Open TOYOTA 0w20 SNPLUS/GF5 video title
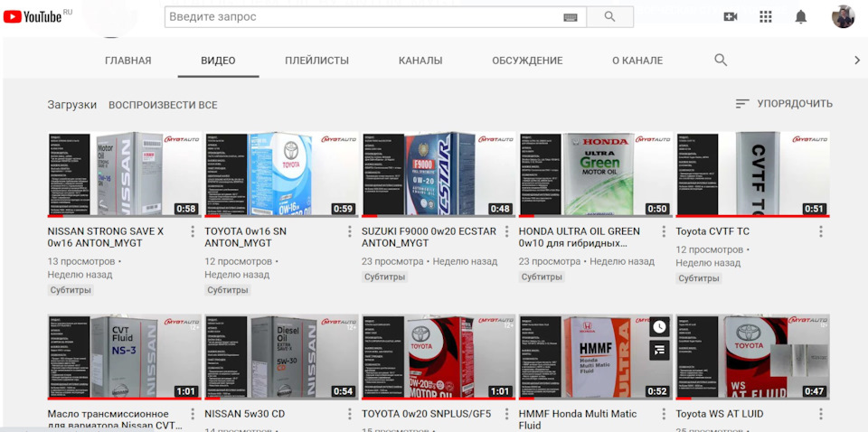The width and height of the screenshot is (868, 432). click(x=426, y=414)
